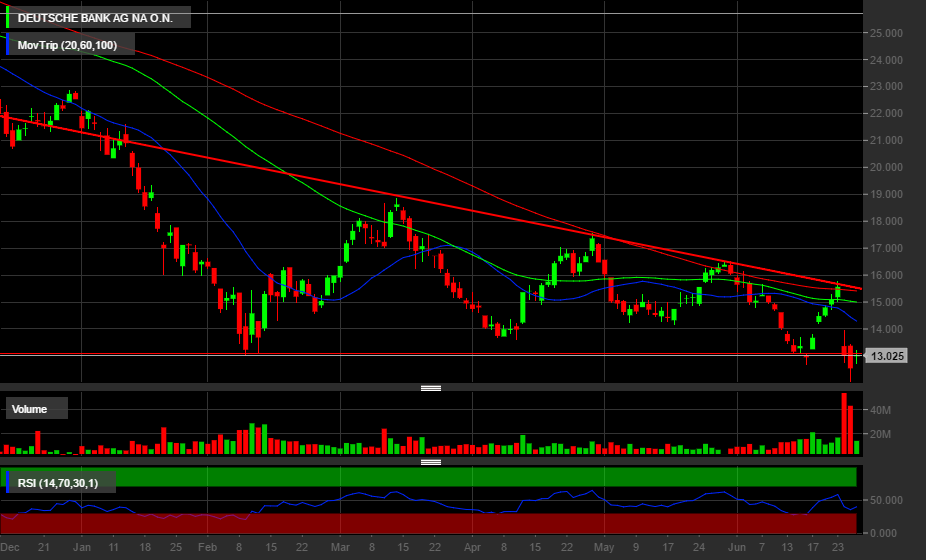Click the current price tag 13.025
Image resolution: width=926 pixels, height=560 pixels.
point(887,356)
